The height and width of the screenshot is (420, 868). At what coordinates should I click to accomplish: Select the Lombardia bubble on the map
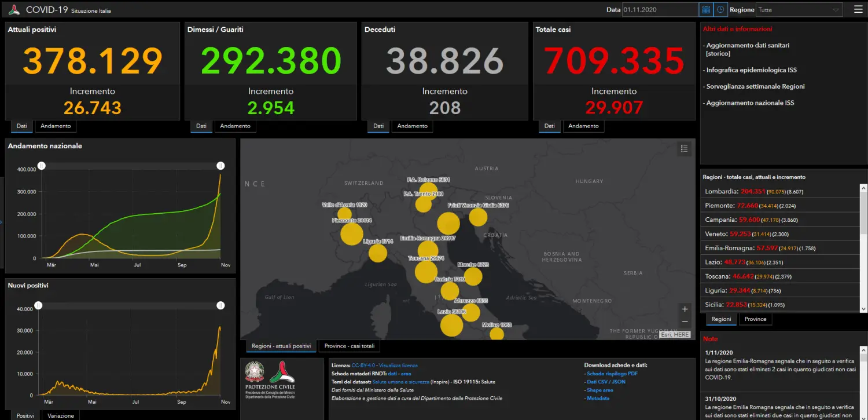tap(448, 223)
